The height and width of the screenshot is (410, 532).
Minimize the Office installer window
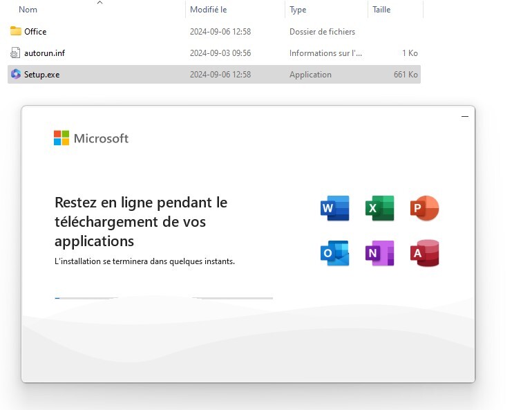coord(465,117)
